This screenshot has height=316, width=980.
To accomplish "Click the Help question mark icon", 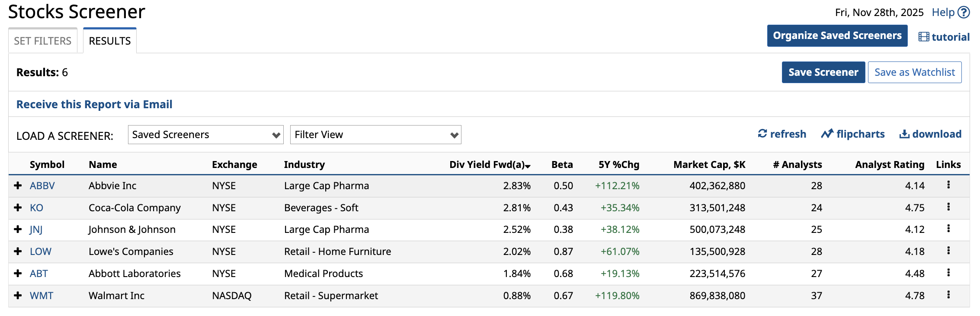I will [964, 12].
